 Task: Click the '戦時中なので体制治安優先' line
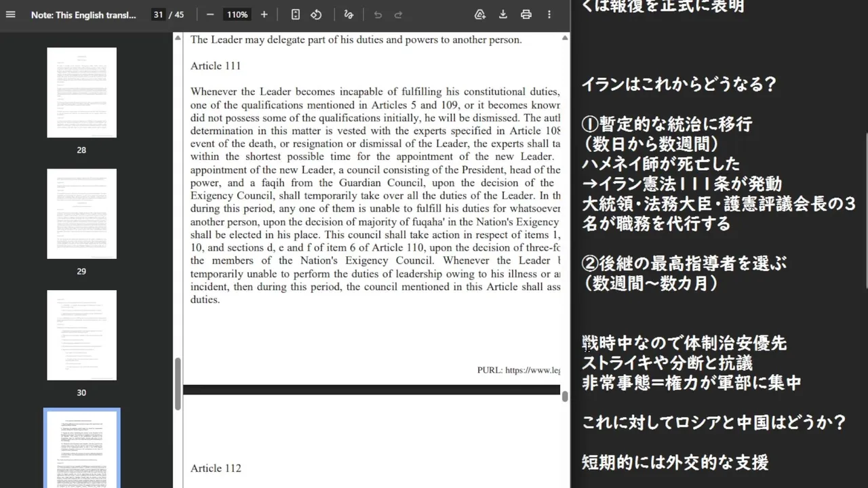(x=684, y=343)
